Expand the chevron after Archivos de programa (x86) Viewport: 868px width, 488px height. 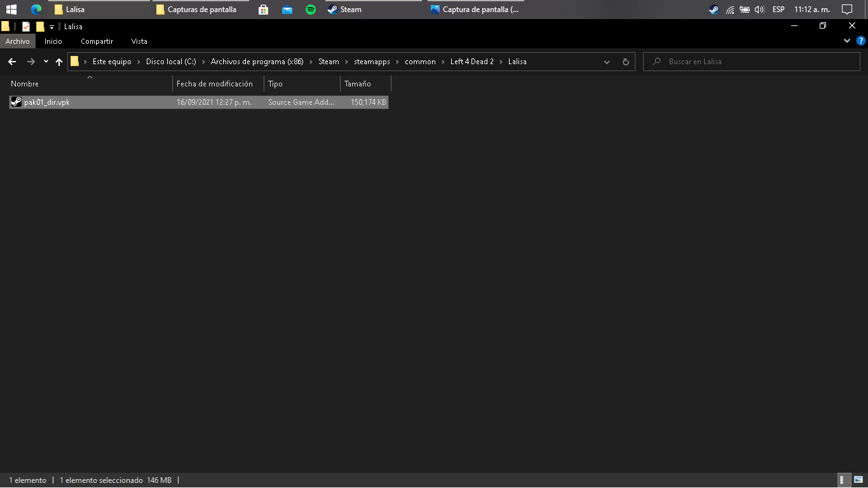311,62
